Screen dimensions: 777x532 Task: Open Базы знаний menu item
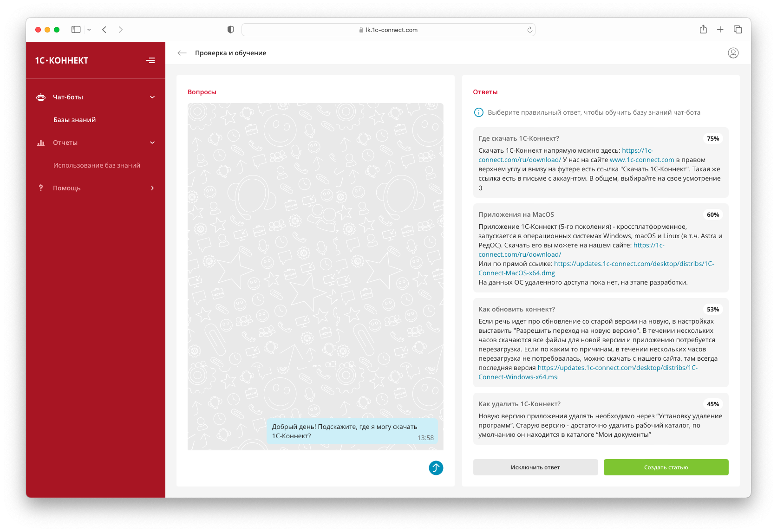[74, 120]
